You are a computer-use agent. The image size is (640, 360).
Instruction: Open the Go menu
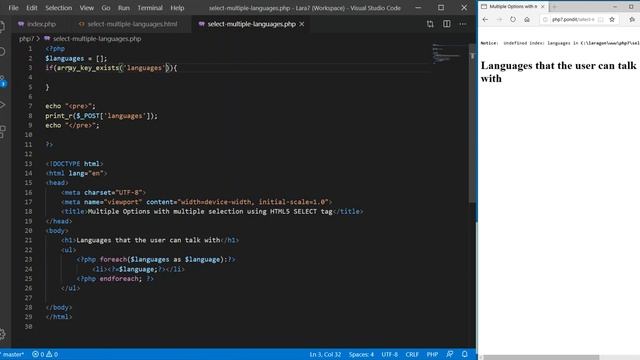(x=106, y=8)
